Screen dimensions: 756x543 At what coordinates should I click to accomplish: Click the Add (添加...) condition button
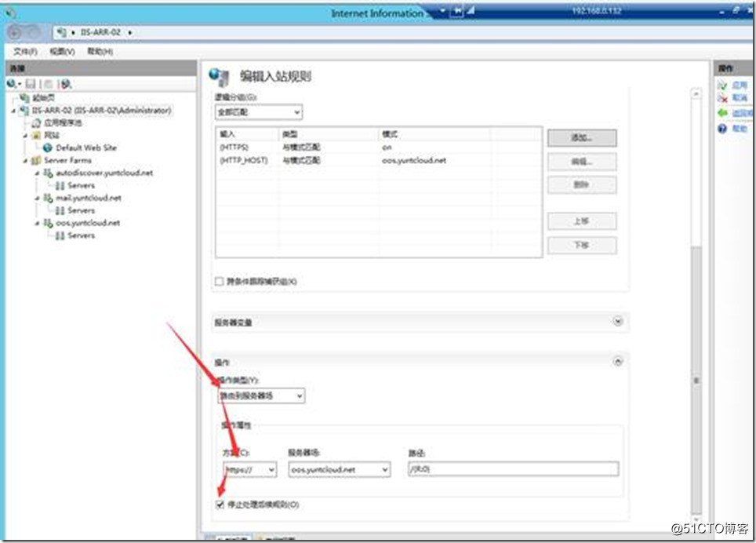(582, 138)
